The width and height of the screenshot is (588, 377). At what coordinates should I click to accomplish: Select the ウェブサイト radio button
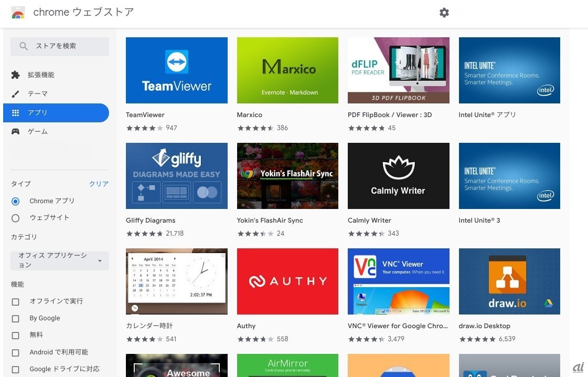coord(15,218)
